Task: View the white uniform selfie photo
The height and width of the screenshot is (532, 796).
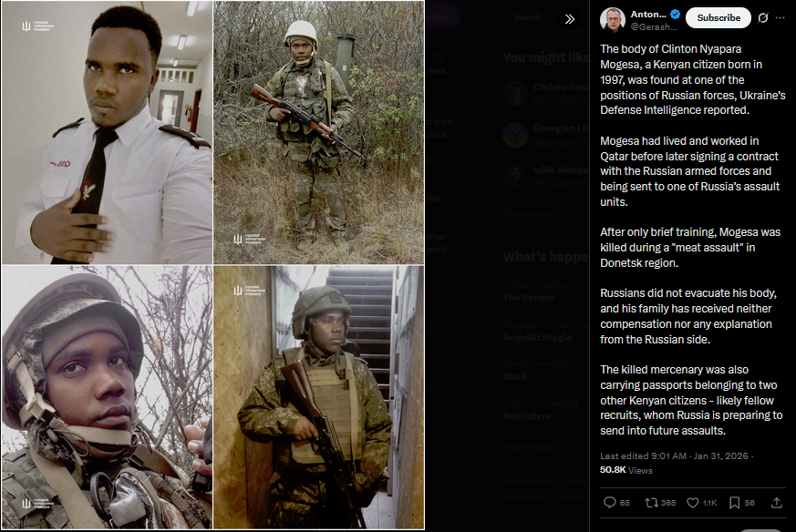Action: 107,132
